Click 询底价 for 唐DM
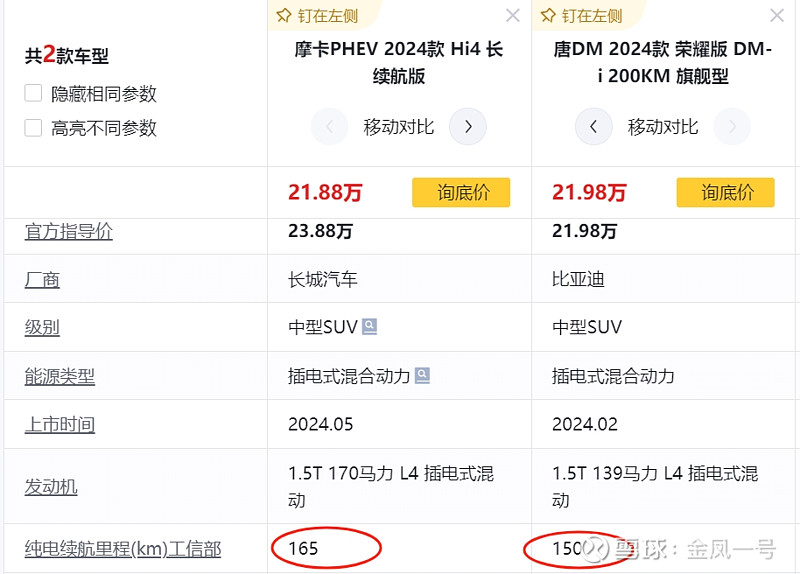Image resolution: width=800 pixels, height=574 pixels. pos(726,192)
